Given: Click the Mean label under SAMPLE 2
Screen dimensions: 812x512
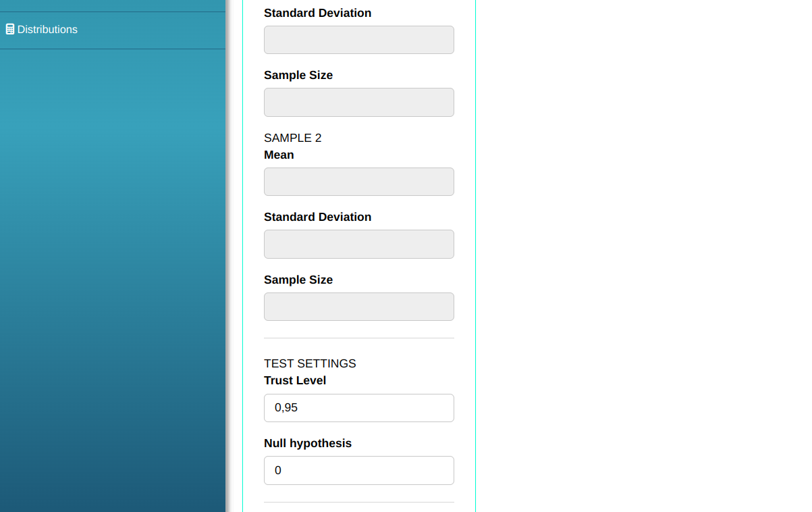Looking at the screenshot, I should click(279, 155).
